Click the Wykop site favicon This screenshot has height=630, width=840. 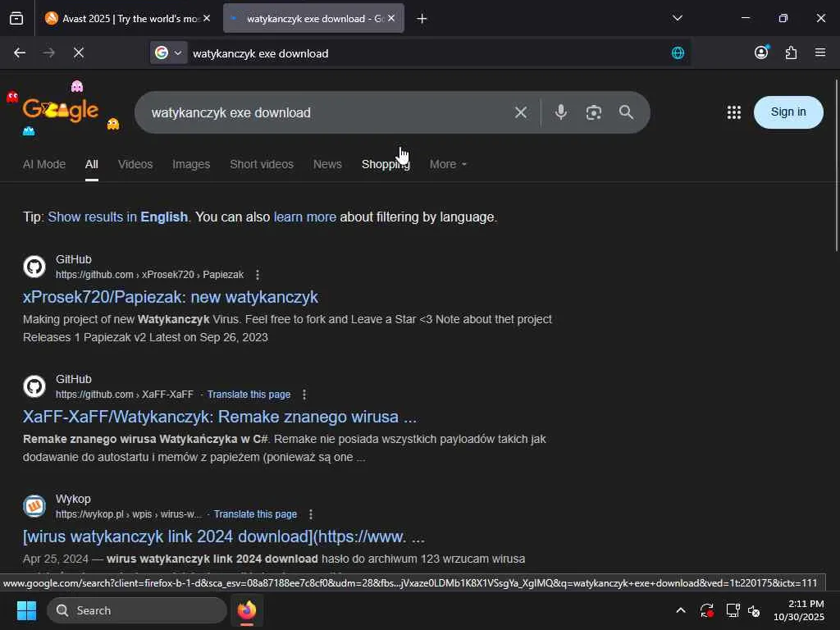(34, 505)
